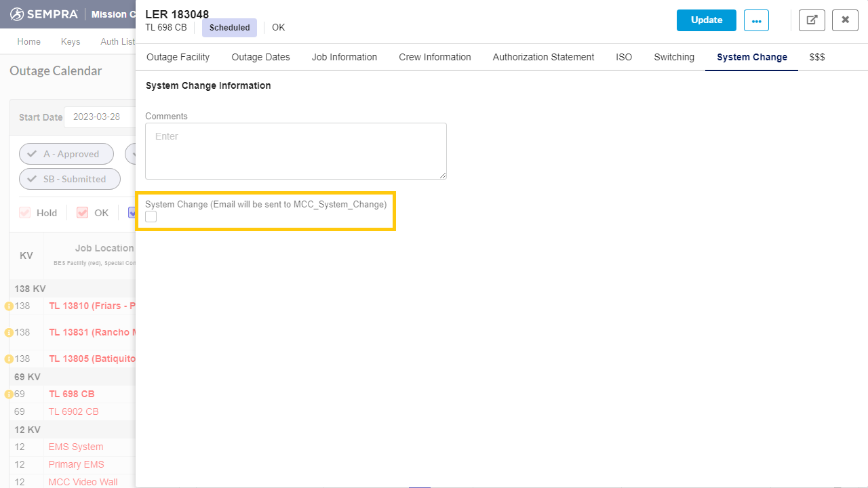Click the Sempra logo
This screenshot has width=868, height=488.
pos(45,14)
